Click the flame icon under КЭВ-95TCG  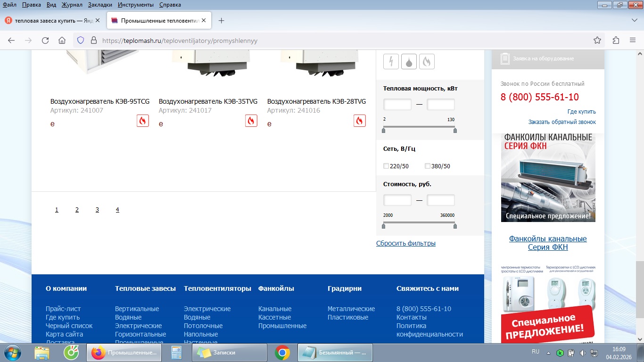(x=142, y=121)
